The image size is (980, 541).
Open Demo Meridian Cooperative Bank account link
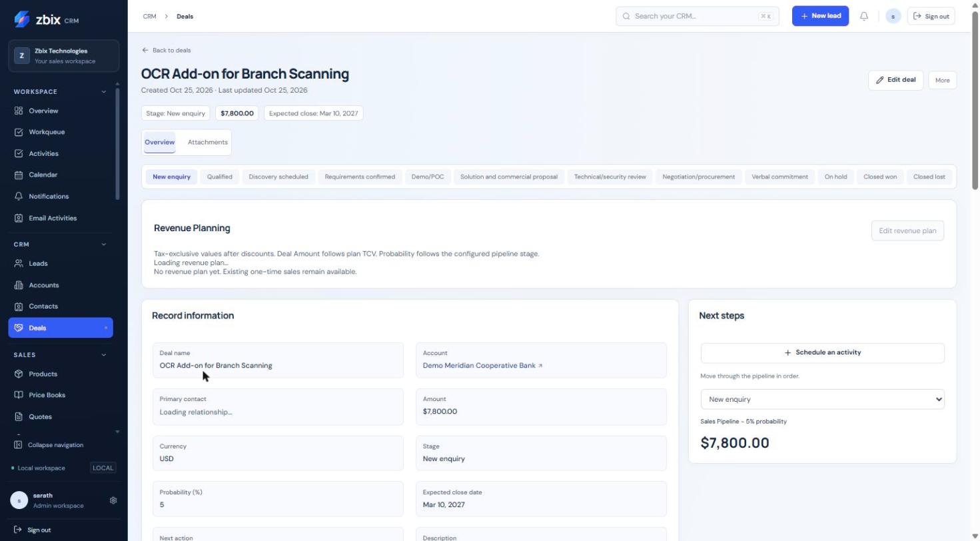pyautogui.click(x=482, y=366)
